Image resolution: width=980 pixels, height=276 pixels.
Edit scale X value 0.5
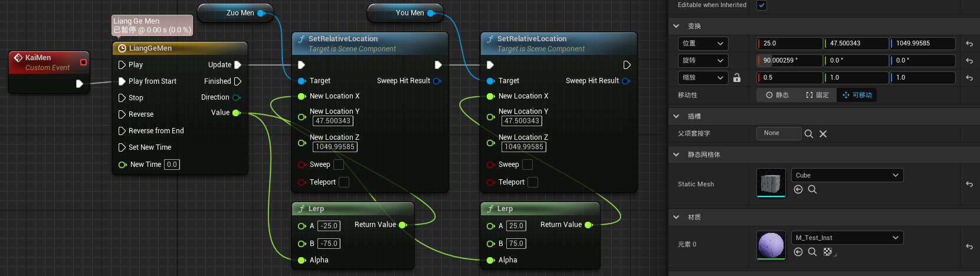[790, 78]
